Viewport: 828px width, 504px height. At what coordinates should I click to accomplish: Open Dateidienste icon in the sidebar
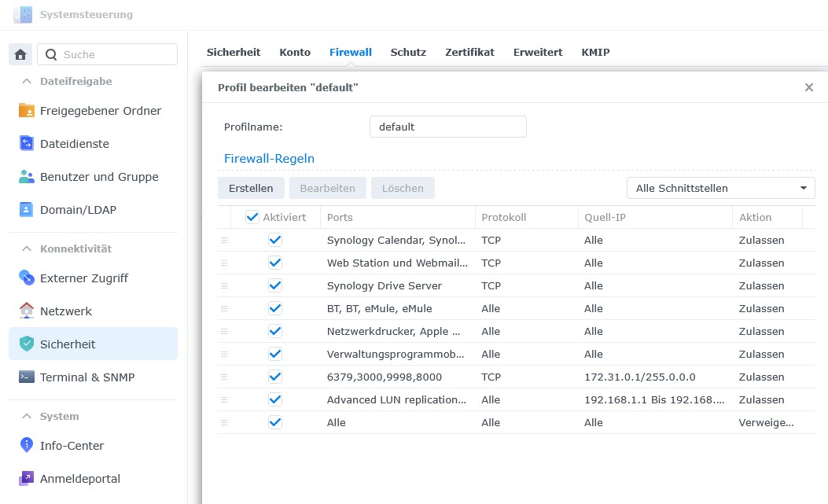27,144
